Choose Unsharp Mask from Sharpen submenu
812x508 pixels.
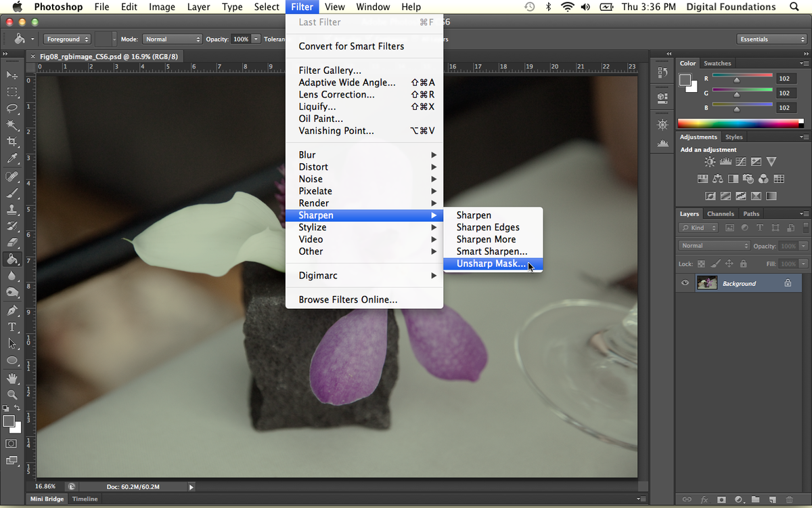491,264
